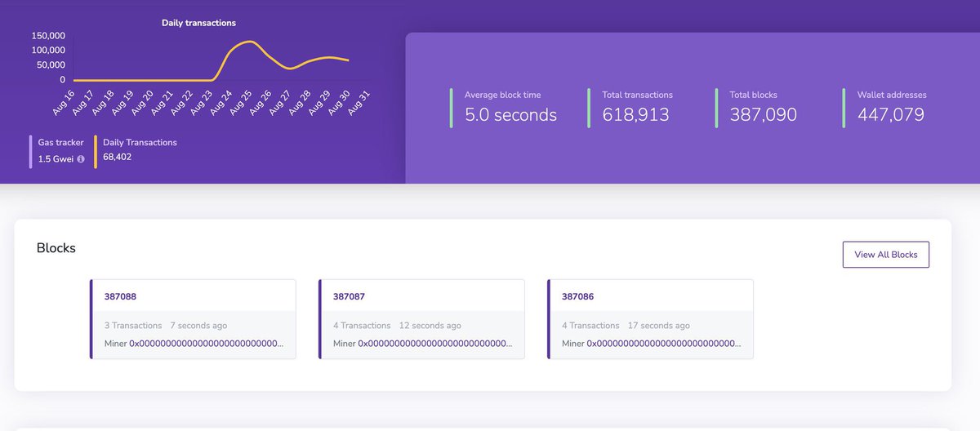Click '4 Transactions' in block 387087
Image resolution: width=980 pixels, height=431 pixels.
tap(362, 325)
